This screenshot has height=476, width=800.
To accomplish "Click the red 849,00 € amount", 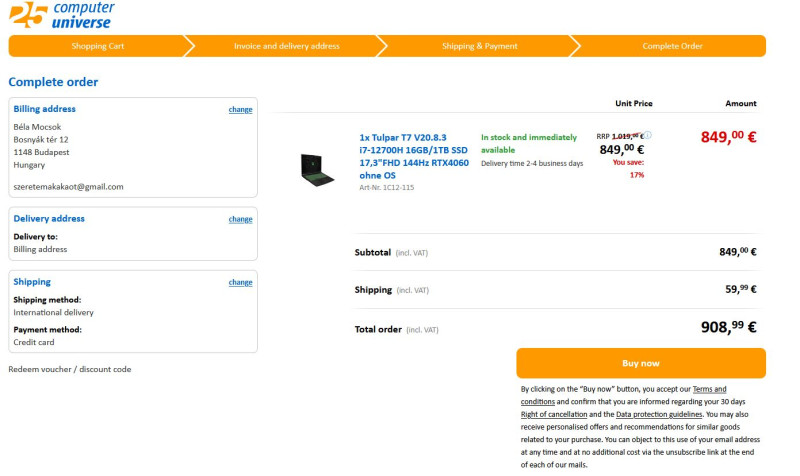I will click(728, 138).
